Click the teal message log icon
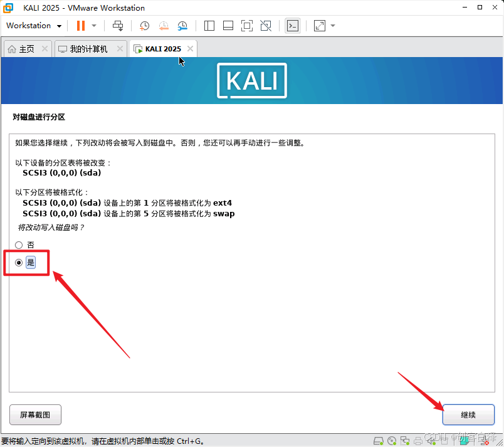 tap(465, 441)
